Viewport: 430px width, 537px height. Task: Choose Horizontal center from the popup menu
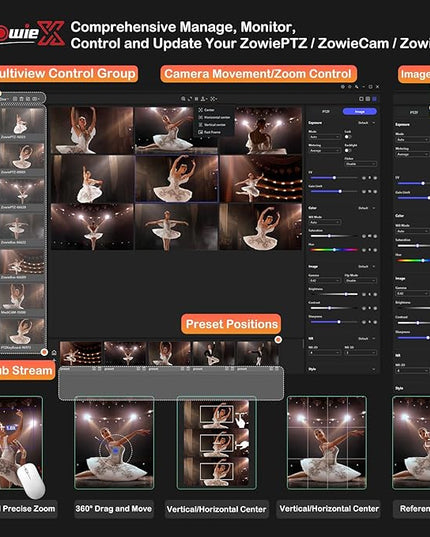point(214,117)
